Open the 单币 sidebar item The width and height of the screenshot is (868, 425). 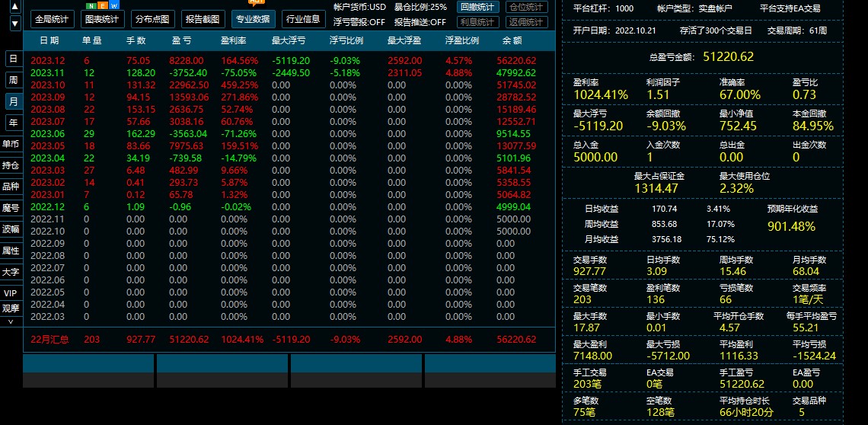[x=11, y=144]
